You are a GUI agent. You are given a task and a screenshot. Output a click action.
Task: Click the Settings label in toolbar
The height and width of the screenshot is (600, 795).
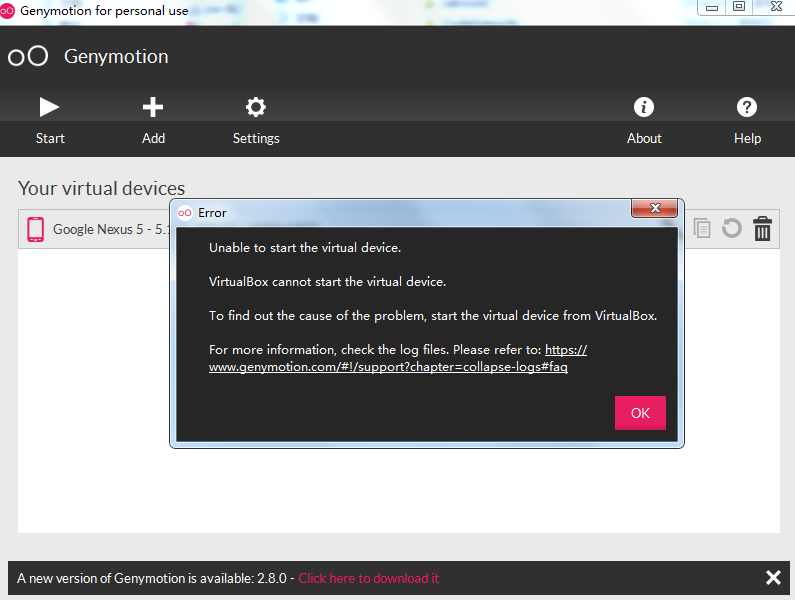pos(256,138)
